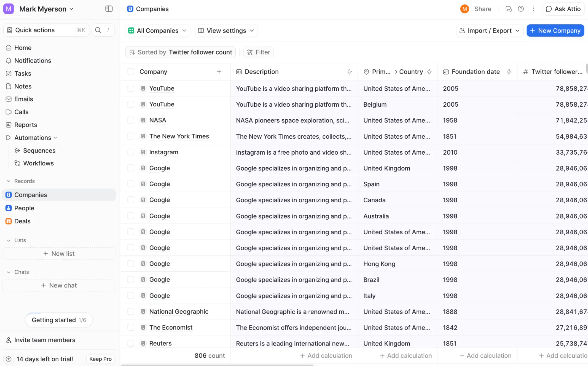Open Notifications in sidebar
The image size is (588, 366).
59,60
